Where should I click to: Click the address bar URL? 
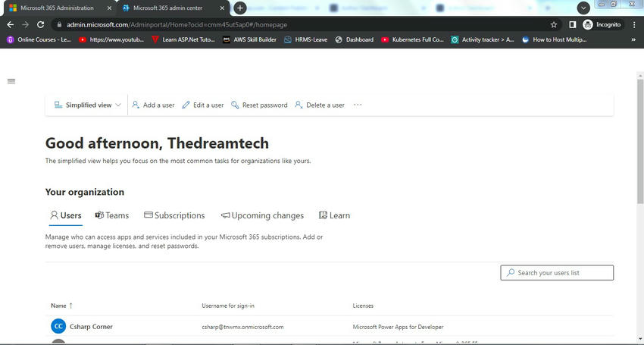pyautogui.click(x=177, y=25)
